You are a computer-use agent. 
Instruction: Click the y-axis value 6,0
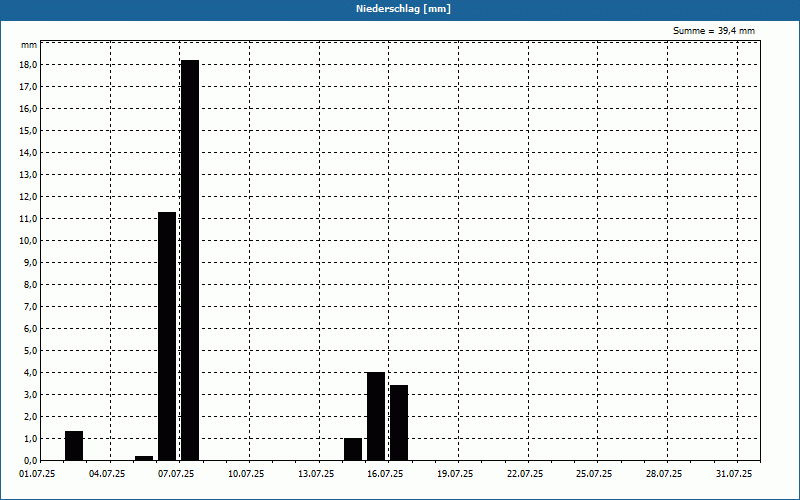click(x=30, y=329)
